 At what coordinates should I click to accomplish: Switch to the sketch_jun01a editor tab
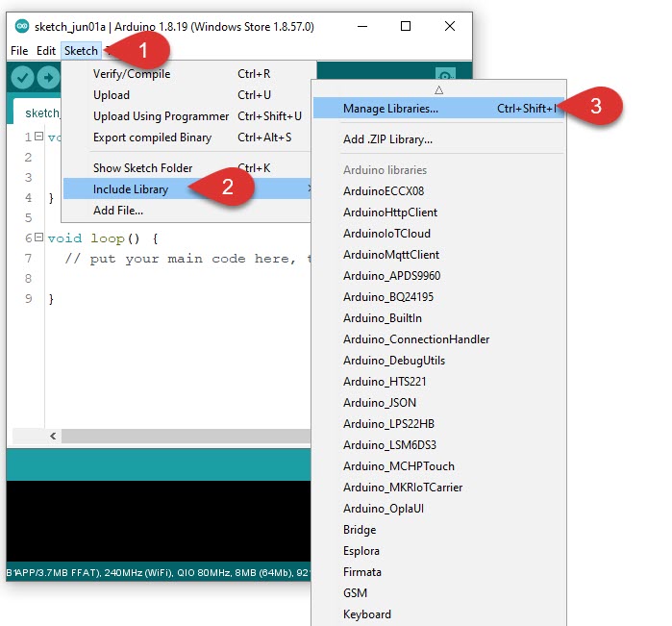click(43, 113)
